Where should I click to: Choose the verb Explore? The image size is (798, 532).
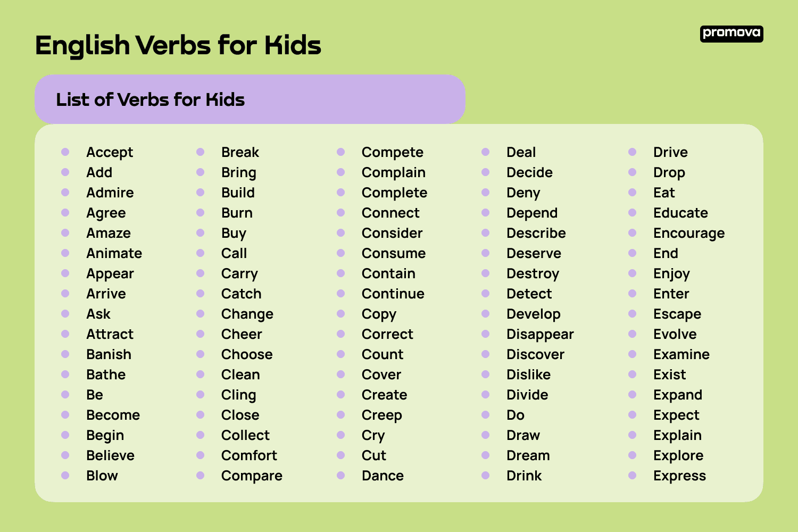pos(678,455)
